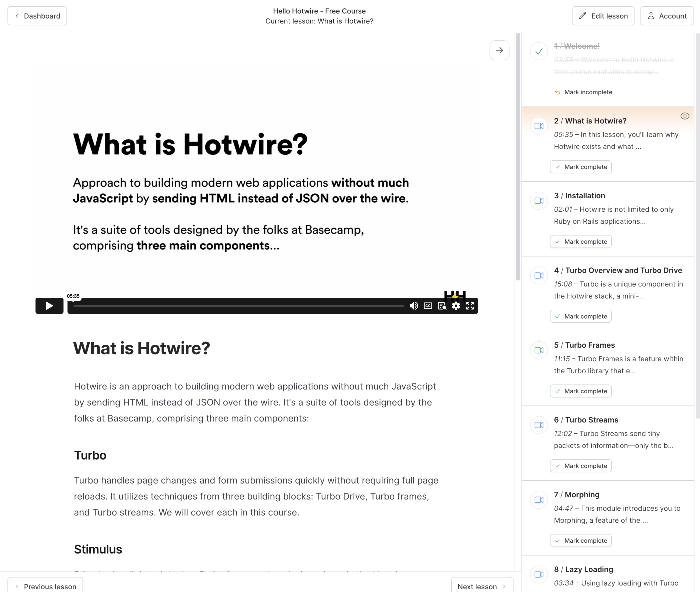Click video icon for Installation lesson
This screenshot has height=592, width=700.
pyautogui.click(x=539, y=201)
